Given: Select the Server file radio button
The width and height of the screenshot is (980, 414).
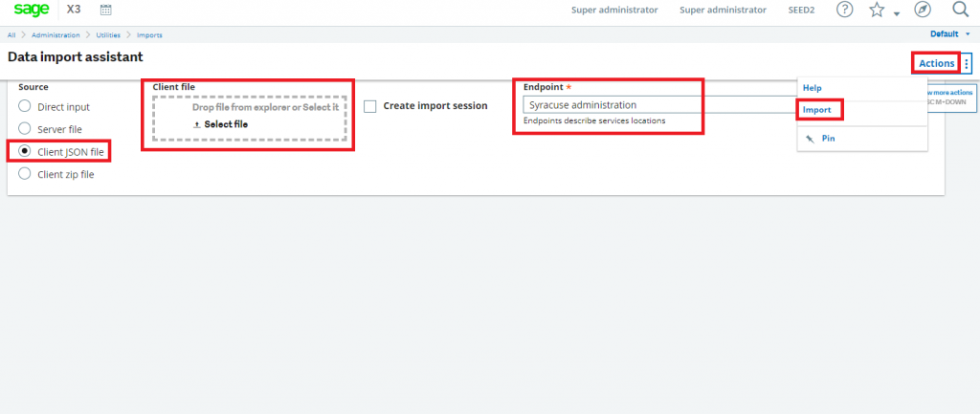Looking at the screenshot, I should pyautogui.click(x=24, y=128).
